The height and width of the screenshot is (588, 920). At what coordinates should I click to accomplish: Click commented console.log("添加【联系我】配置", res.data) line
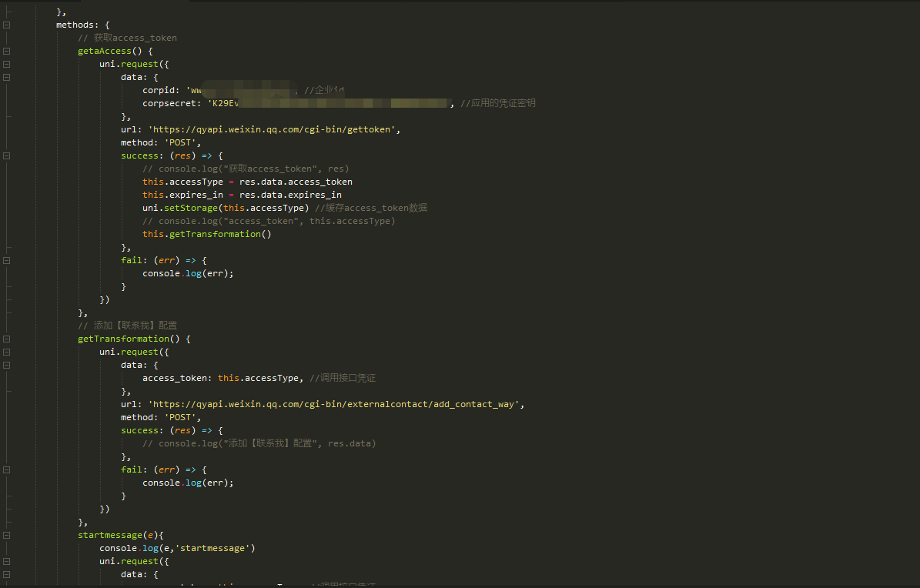pyautogui.click(x=259, y=443)
